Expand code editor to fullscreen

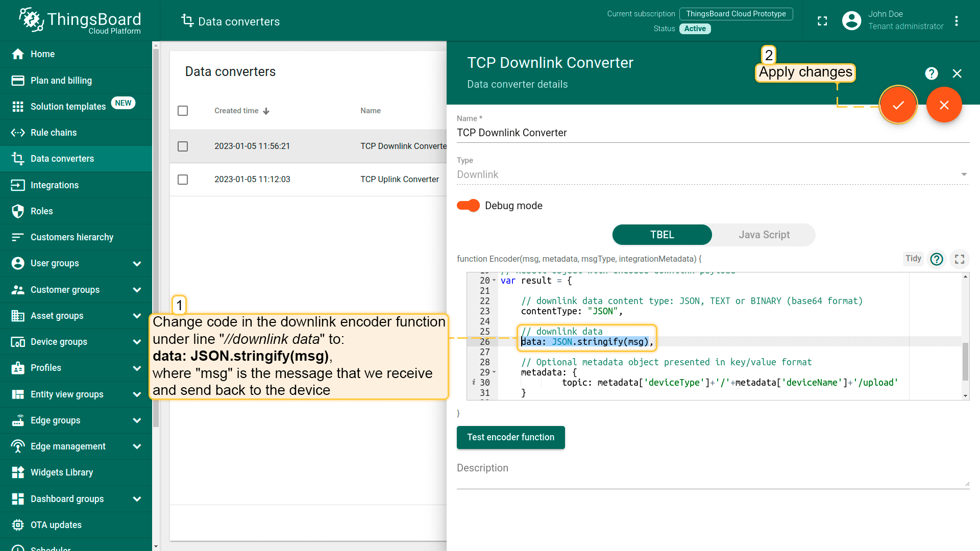coord(960,259)
